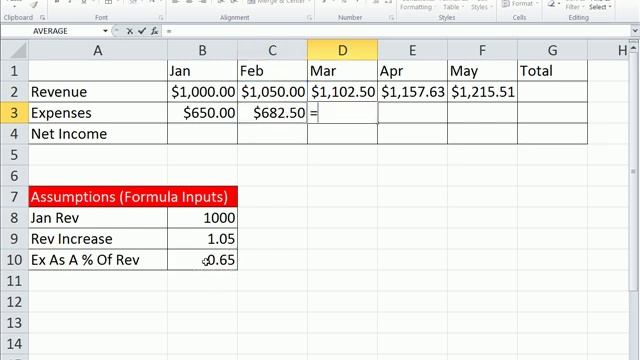This screenshot has width=640, height=360.
Task: Click the vertical scrollbar up arrow
Action: point(633,49)
